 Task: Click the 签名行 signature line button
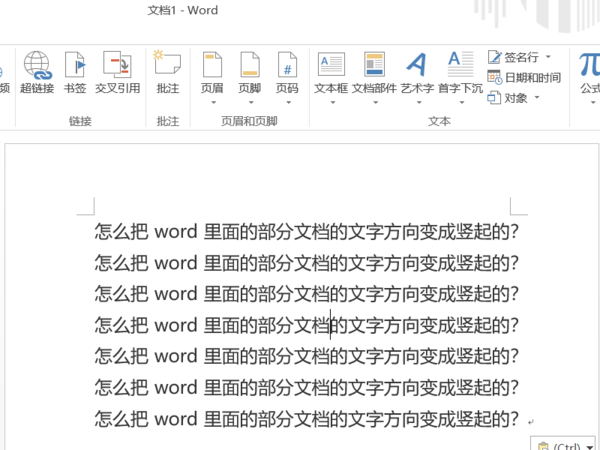tap(514, 57)
